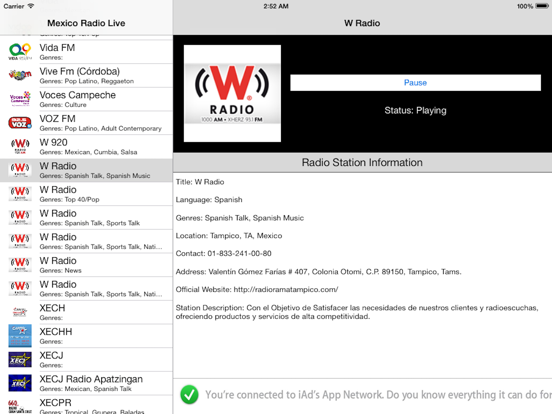This screenshot has width=552, height=414.
Task: Tap the official website radioramatampico.com link
Action: click(286, 289)
